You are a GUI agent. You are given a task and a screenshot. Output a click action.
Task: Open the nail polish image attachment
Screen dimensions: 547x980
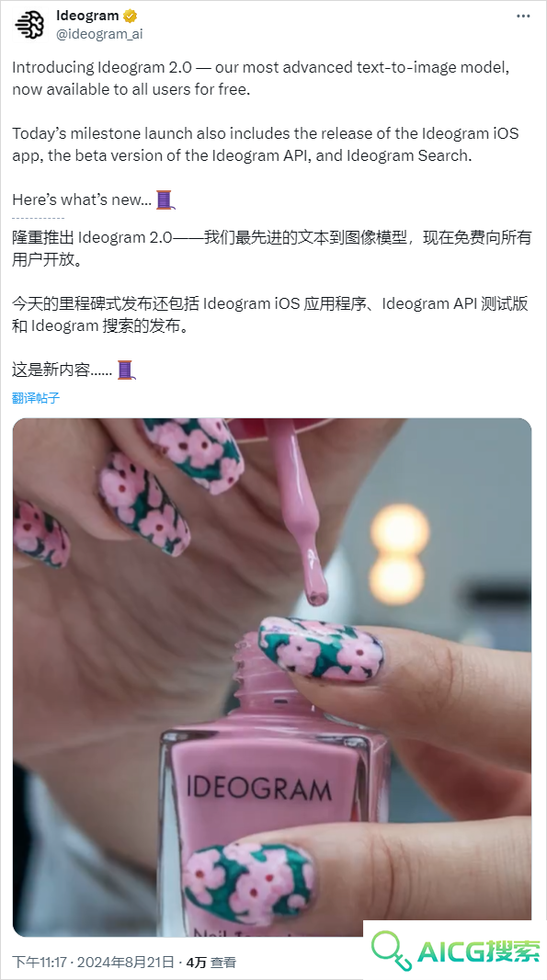[272, 677]
